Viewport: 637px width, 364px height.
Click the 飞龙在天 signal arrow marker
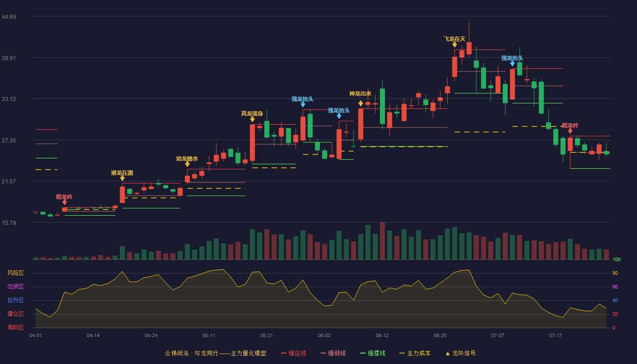tap(455, 45)
